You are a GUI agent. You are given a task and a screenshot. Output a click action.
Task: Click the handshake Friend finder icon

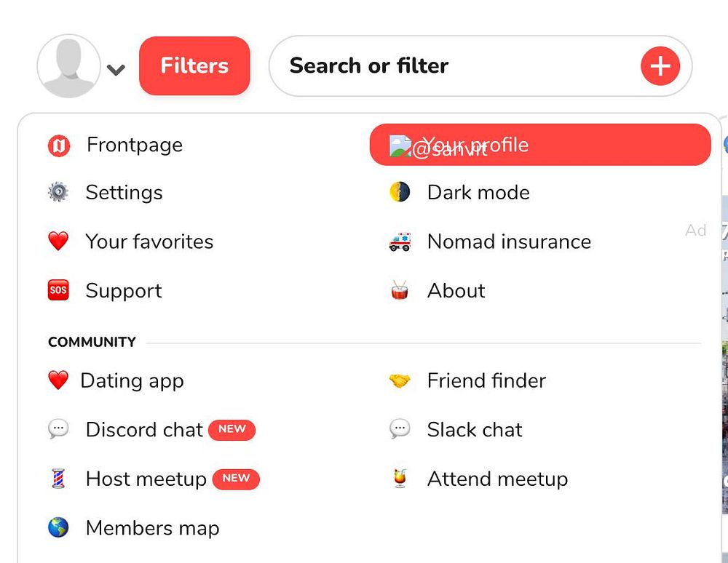[400, 380]
